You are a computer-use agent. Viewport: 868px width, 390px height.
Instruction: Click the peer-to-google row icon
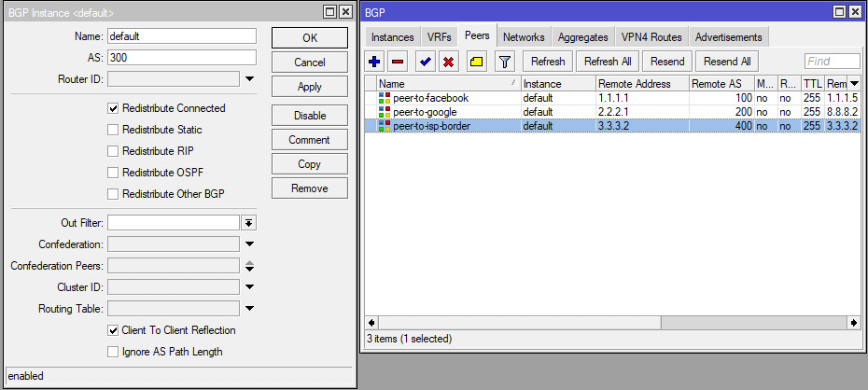pyautogui.click(x=385, y=112)
